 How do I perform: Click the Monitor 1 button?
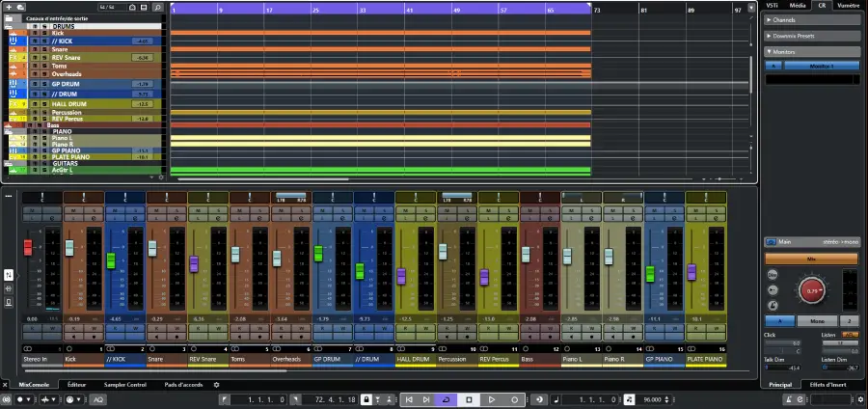click(822, 66)
